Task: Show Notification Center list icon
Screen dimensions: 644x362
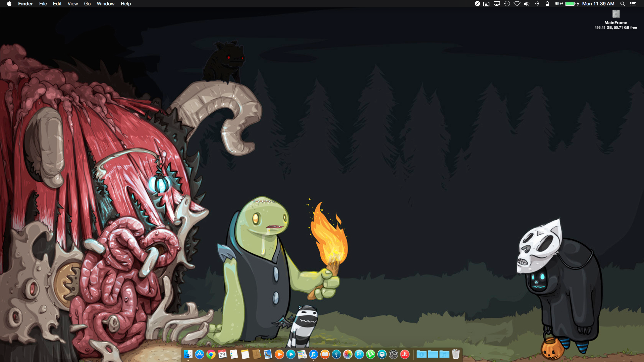Action: pos(633,4)
